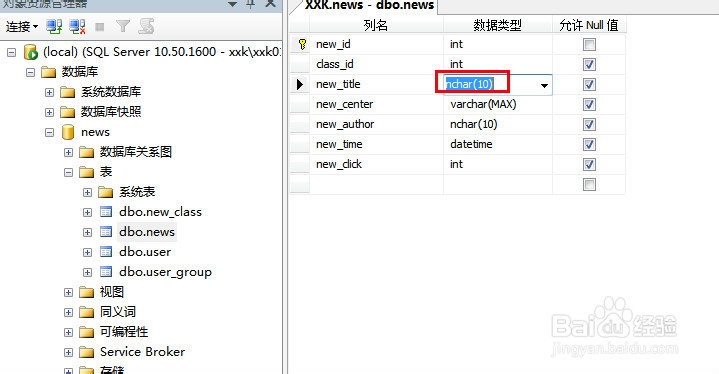Viewport: 719px width, 374px height.
Task: Expand the 同义词 synonyms folder
Action: (68, 312)
